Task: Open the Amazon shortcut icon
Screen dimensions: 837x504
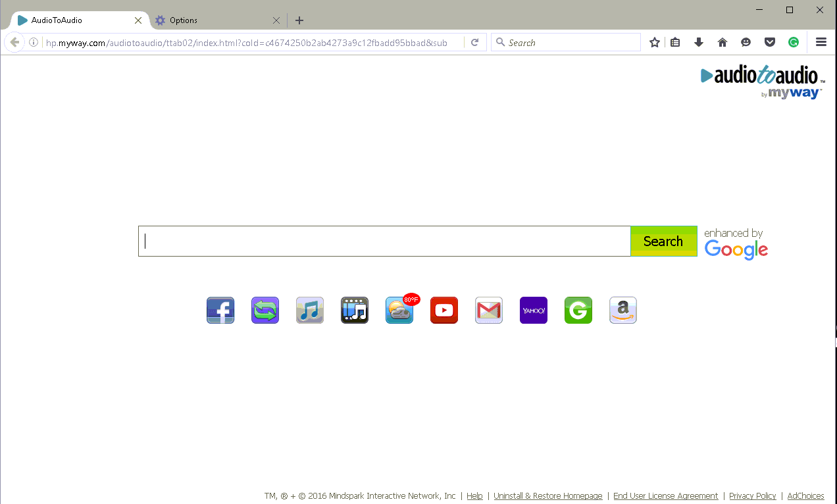Action: point(623,311)
